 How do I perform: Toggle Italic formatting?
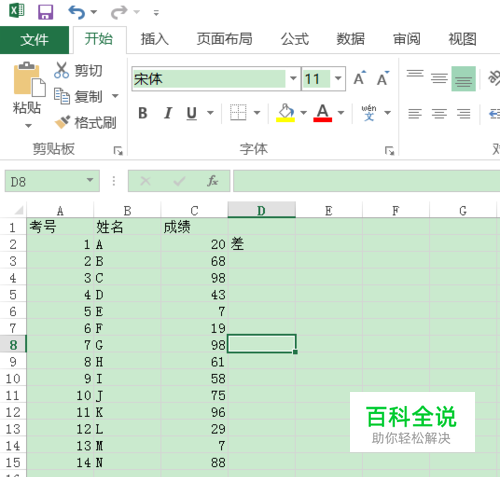[168, 113]
